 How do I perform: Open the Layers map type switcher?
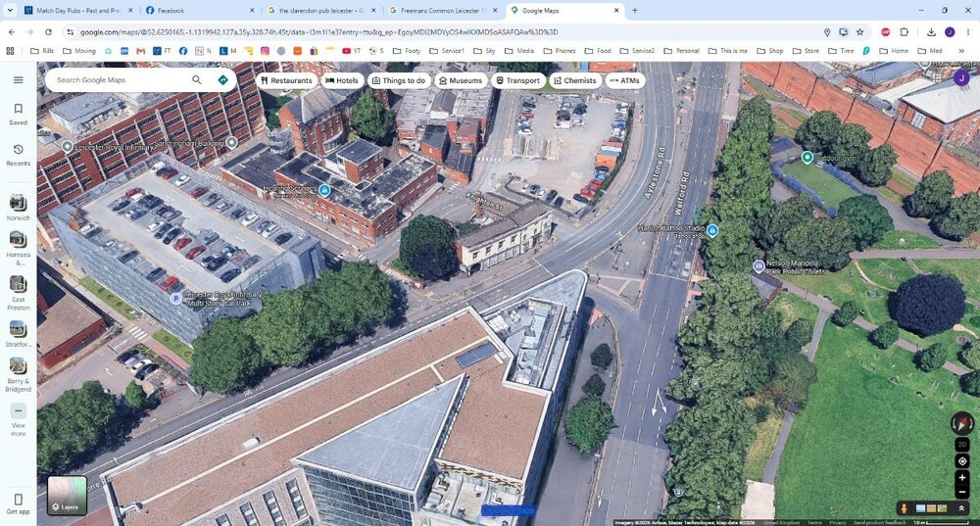coord(67,496)
